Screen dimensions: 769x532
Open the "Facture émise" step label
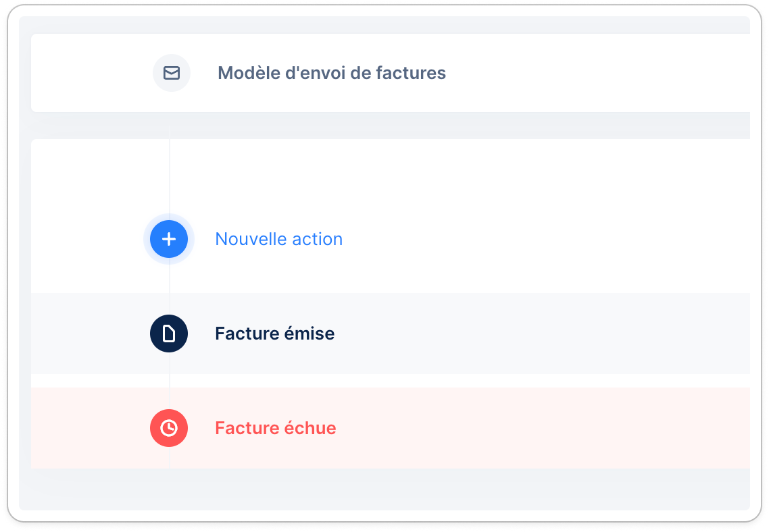click(x=274, y=334)
